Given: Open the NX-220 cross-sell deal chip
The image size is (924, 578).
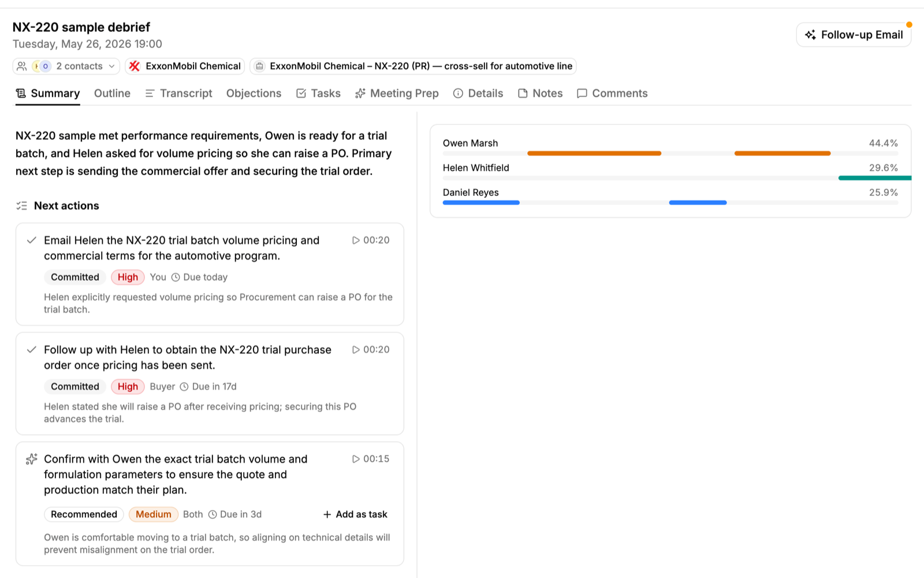Looking at the screenshot, I should tap(413, 66).
